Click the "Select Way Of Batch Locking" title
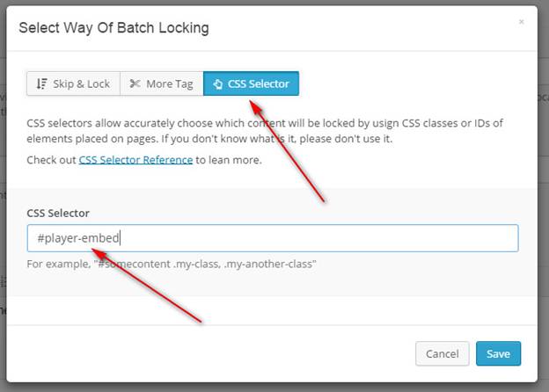Image resolution: width=549 pixels, height=392 pixels. [x=113, y=27]
